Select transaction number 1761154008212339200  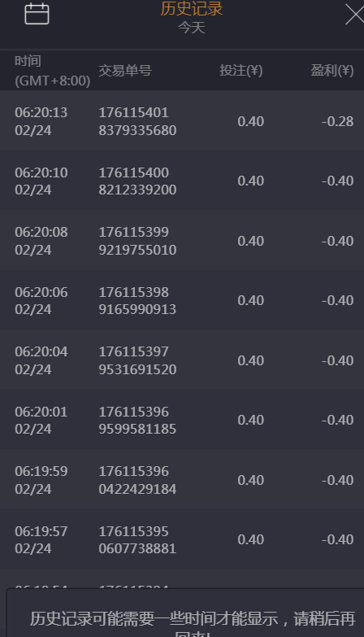click(137, 181)
